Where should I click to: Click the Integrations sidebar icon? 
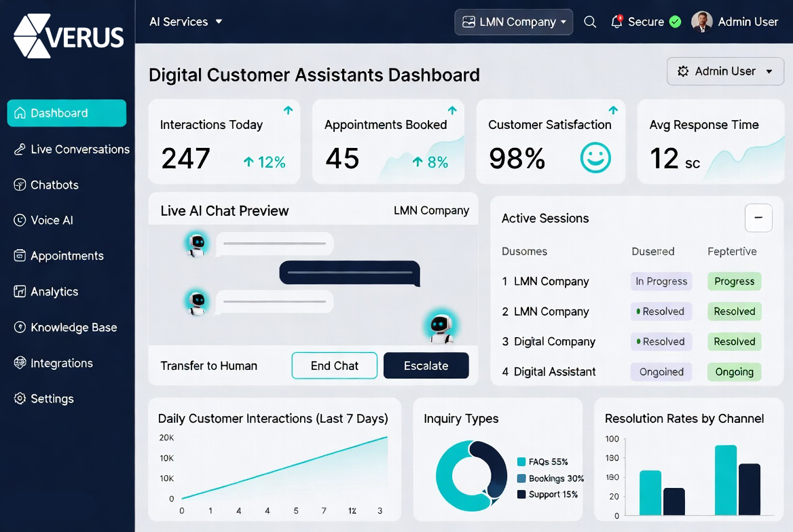pos(20,362)
